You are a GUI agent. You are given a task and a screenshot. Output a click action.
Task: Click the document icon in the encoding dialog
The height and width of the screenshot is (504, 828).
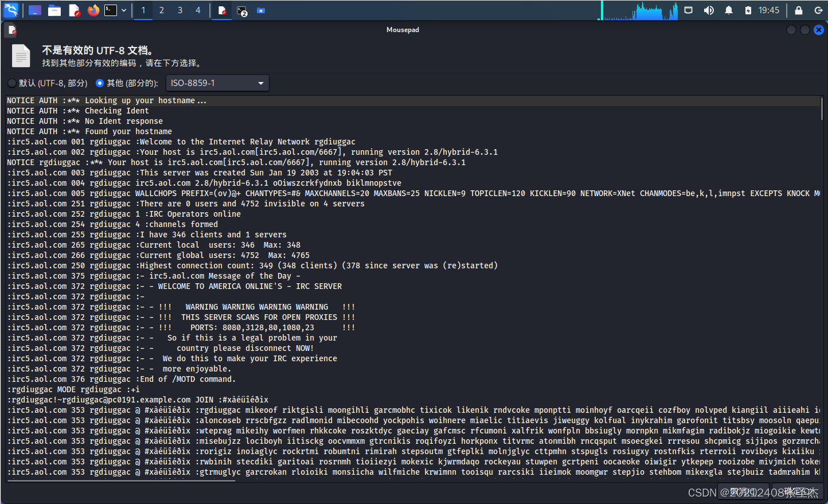pos(21,56)
